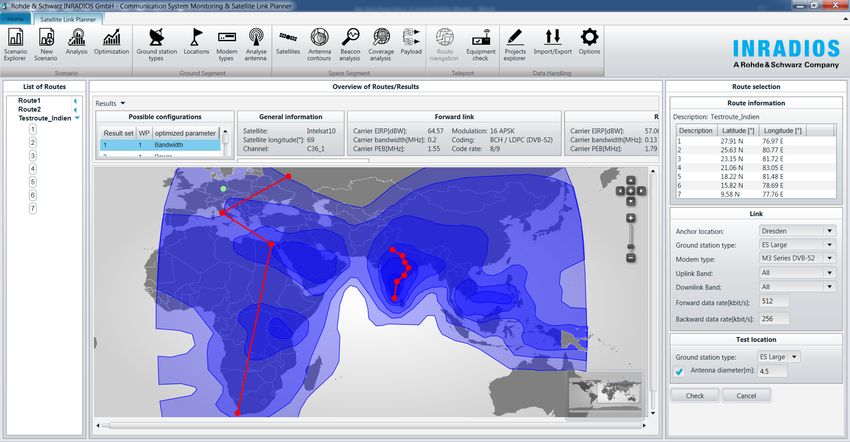Pan the map left

point(620,191)
